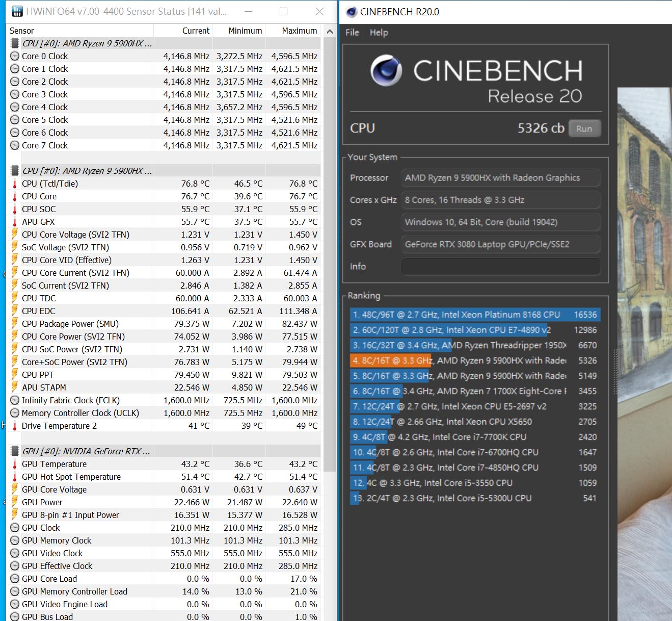Select highlighted orange Ryzen 9 5900HX 5326 entry
The height and width of the screenshot is (621, 672).
coord(475,360)
